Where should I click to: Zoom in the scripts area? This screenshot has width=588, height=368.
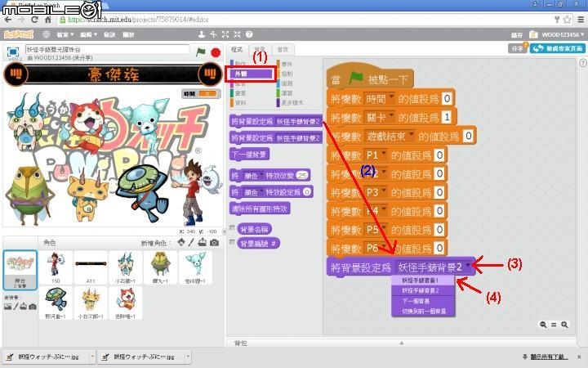564,325
